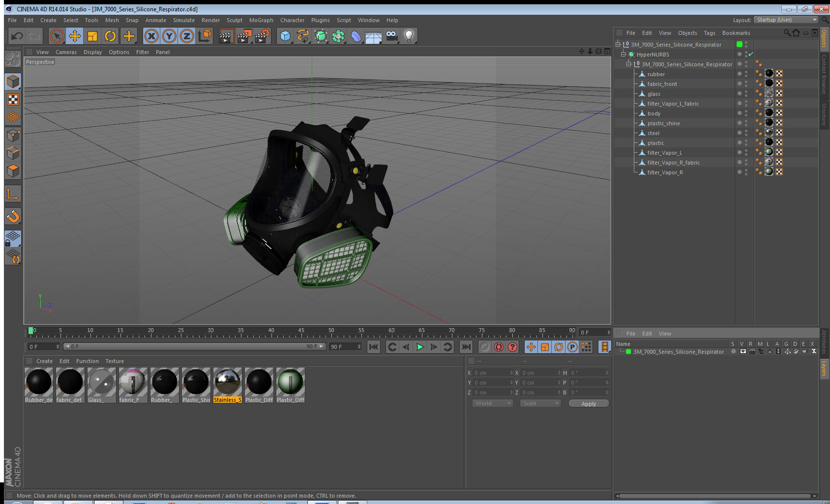Toggle snapping magnet icon

[13, 216]
